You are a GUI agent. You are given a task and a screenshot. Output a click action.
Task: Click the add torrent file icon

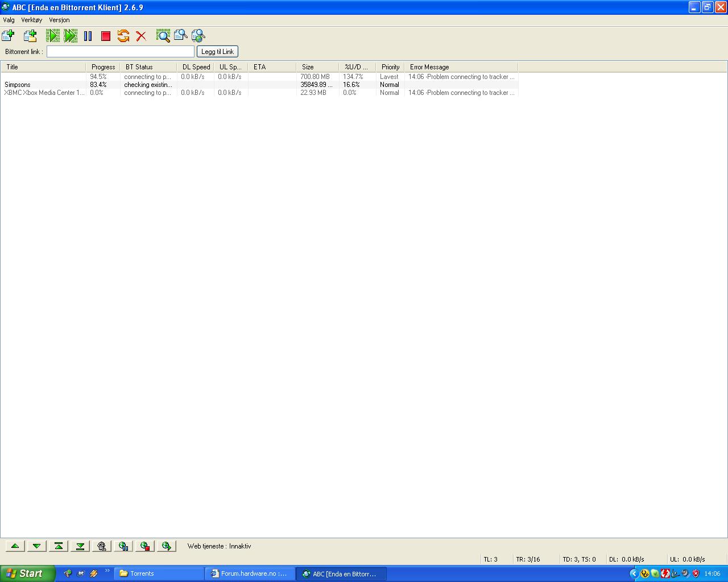click(9, 36)
